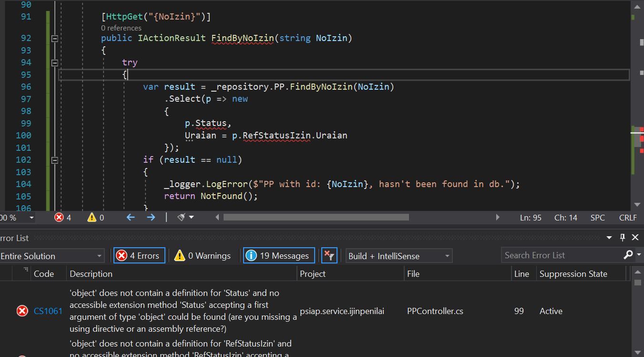Toggle the 4 Errors filter

click(x=139, y=256)
